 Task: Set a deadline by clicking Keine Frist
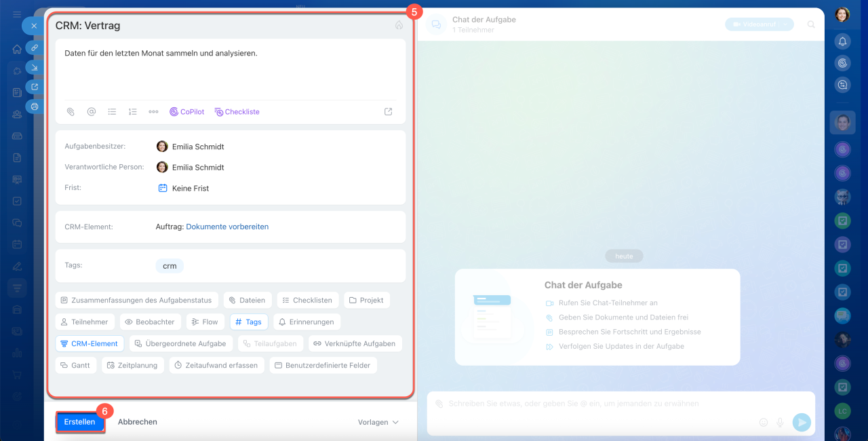(x=184, y=189)
